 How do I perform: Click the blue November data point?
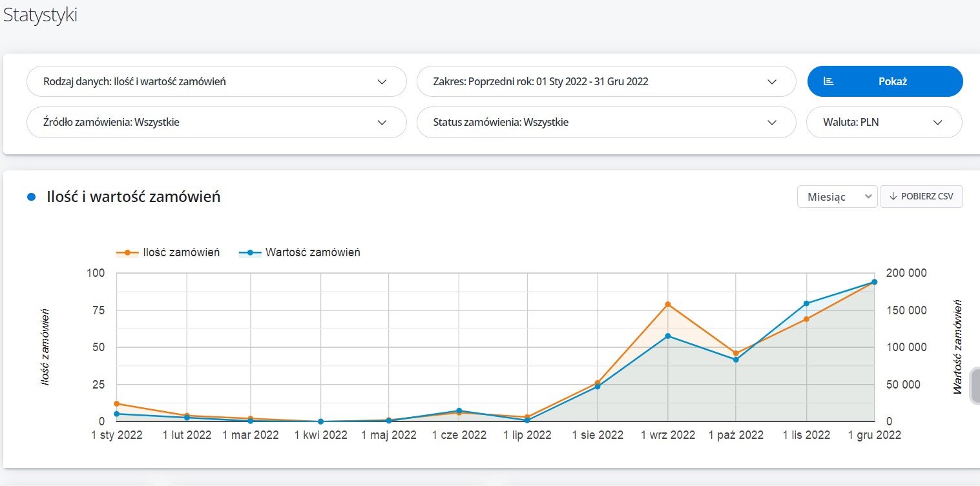point(806,303)
